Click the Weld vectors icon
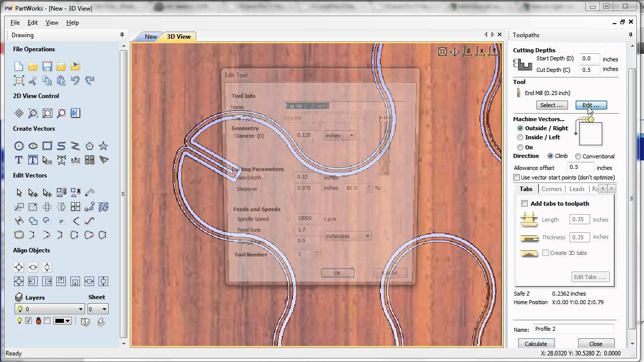Screen dimensions: 644x362 click(33, 221)
